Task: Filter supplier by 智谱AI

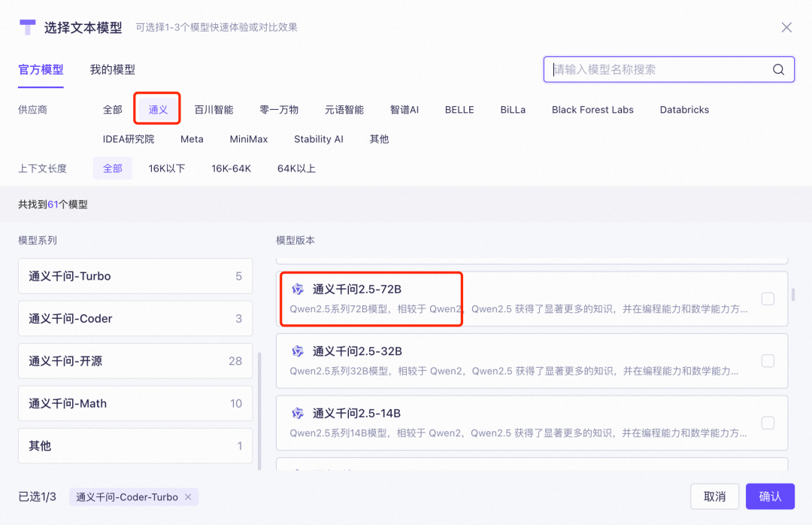Action: pos(404,109)
